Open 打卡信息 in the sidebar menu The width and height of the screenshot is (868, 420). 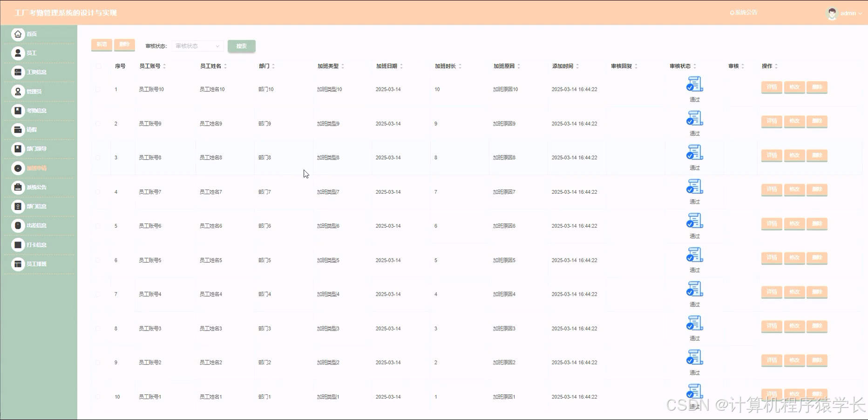39,245
